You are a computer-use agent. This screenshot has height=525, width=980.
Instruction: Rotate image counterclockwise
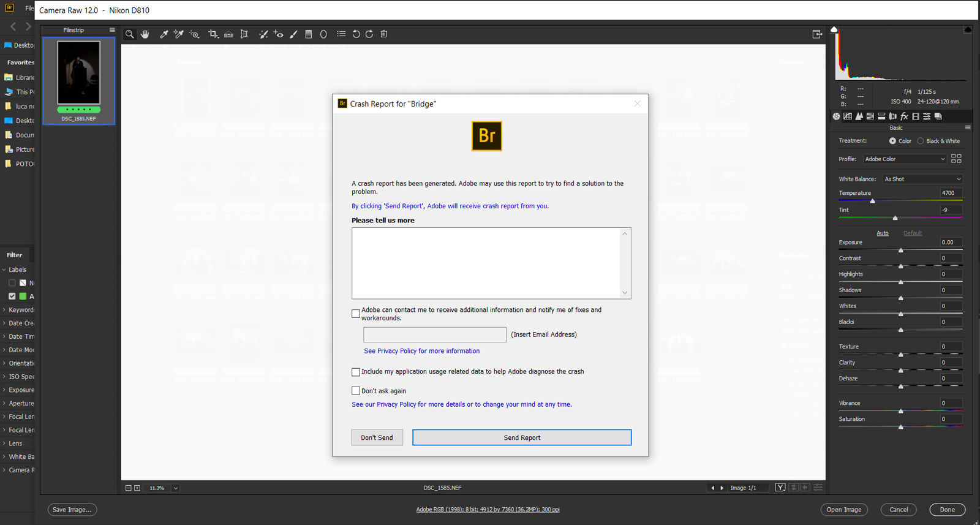356,34
